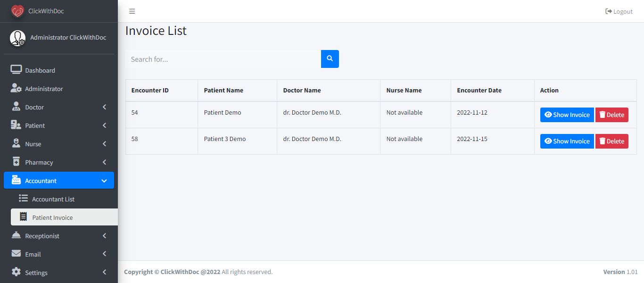Collapse the Accountant menu chevron

point(104,181)
